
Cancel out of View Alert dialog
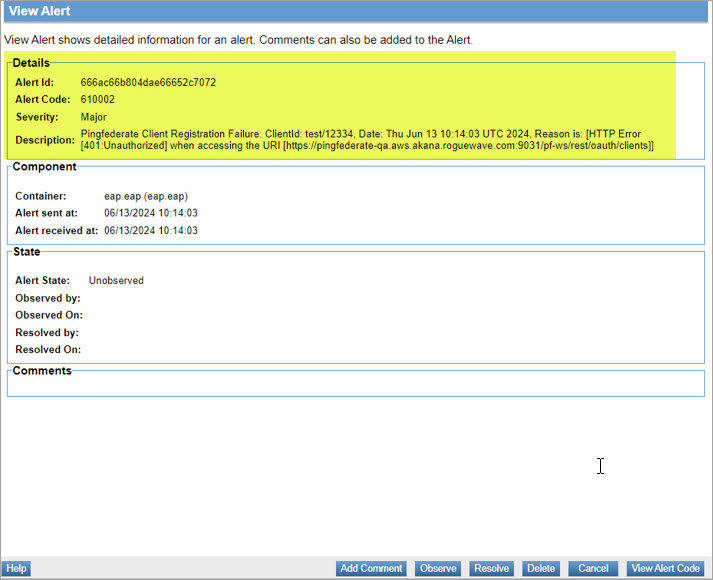coord(593,568)
